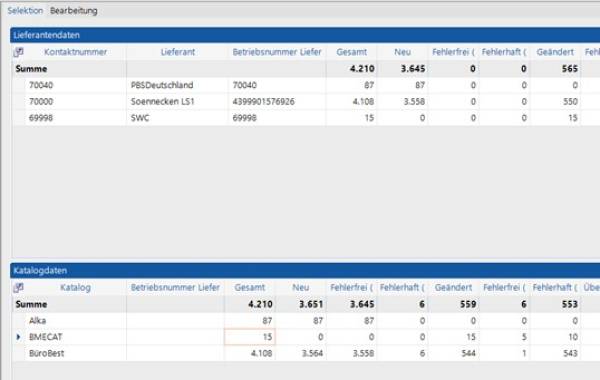The height and width of the screenshot is (380, 600).
Task: Open column chooser icon in Katalogdaten grid
Action: click(x=18, y=287)
